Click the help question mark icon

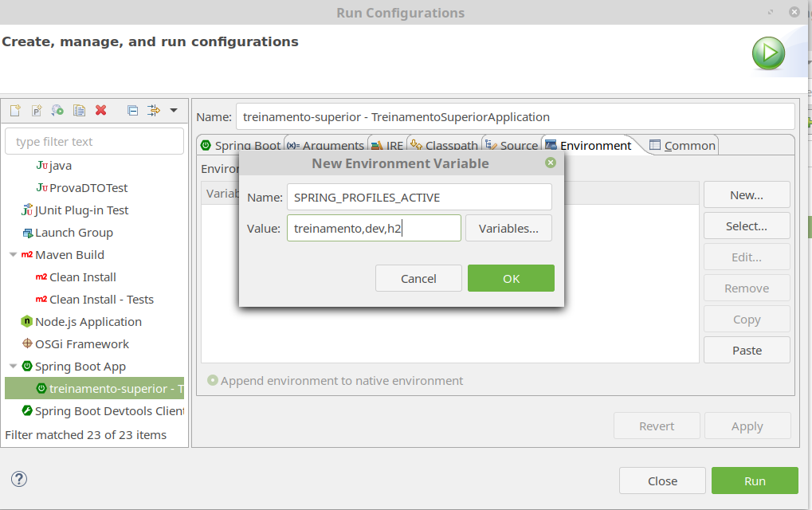(x=19, y=478)
